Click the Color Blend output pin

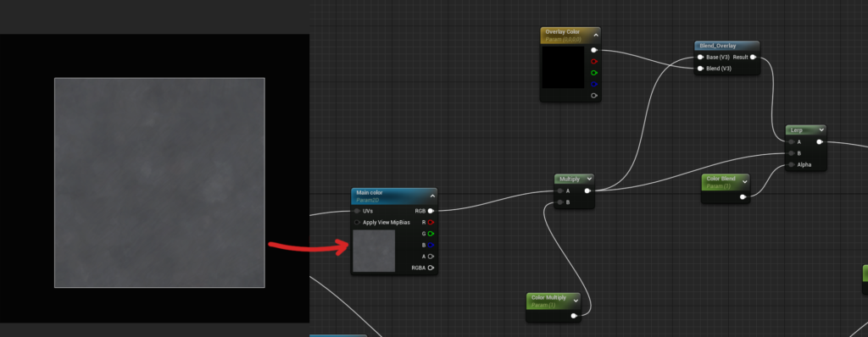tap(743, 196)
